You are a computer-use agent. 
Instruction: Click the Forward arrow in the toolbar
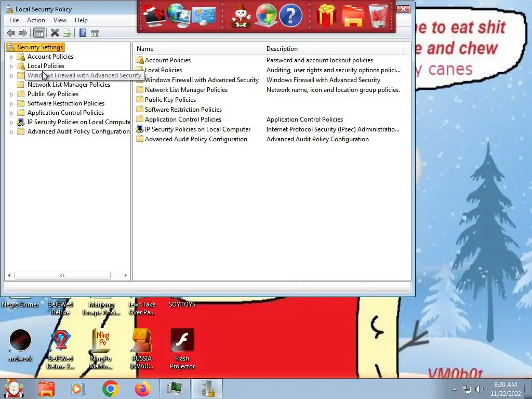23,33
